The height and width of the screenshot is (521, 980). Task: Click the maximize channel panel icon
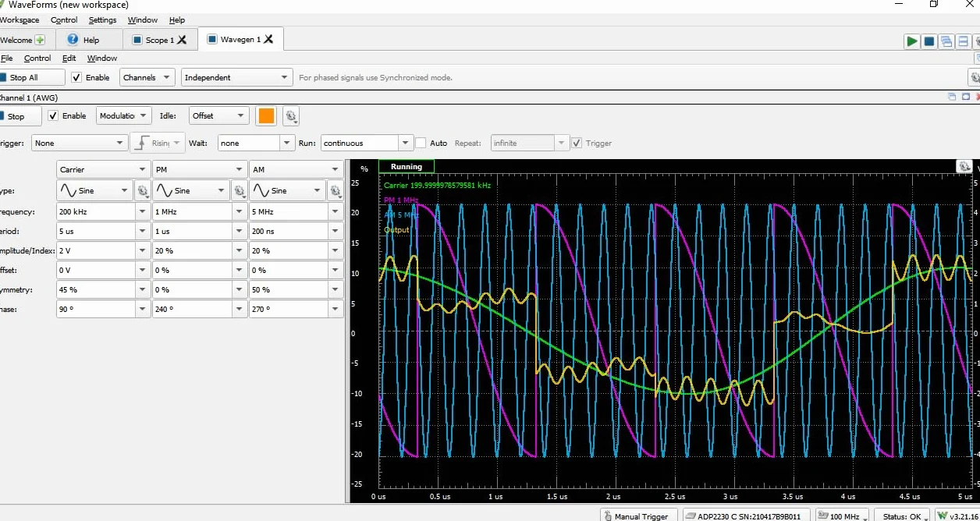point(966,97)
